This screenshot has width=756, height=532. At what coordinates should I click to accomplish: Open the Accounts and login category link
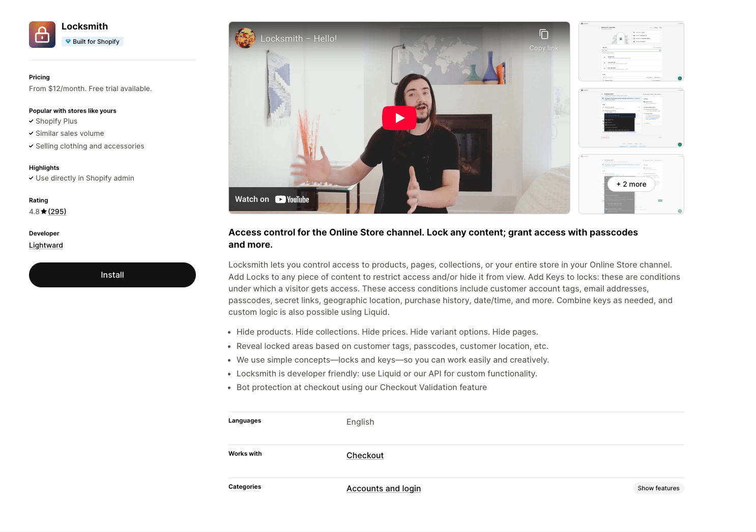click(x=384, y=489)
